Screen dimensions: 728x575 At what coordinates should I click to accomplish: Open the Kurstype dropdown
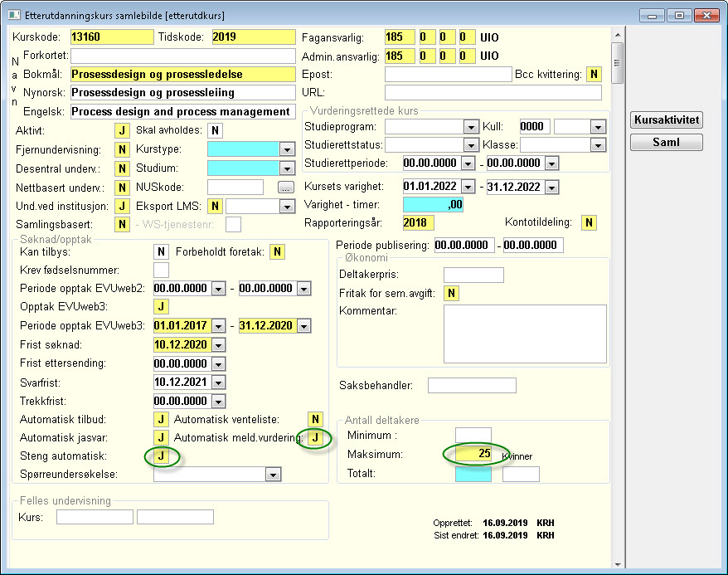coord(287,149)
